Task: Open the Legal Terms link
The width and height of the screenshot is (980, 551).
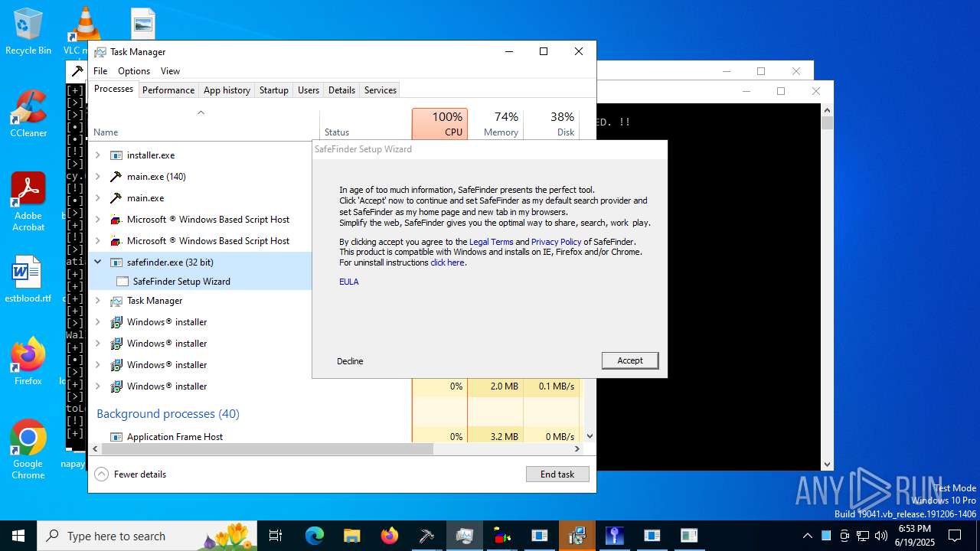Action: tap(492, 242)
